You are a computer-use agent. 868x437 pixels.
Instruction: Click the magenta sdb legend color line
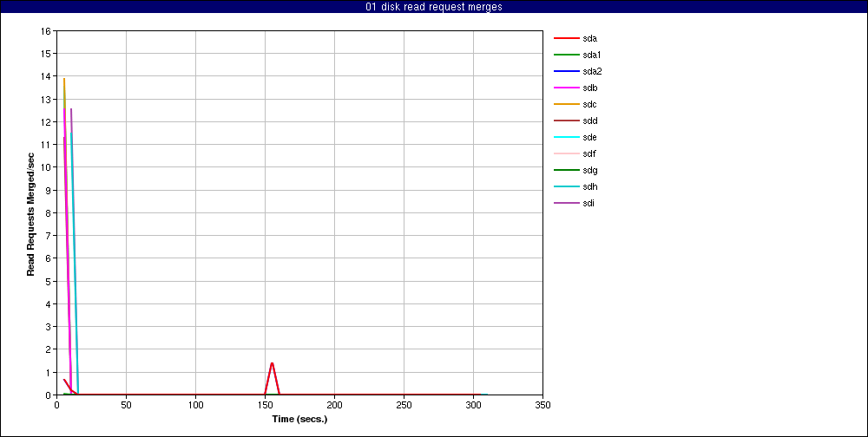tap(566, 88)
